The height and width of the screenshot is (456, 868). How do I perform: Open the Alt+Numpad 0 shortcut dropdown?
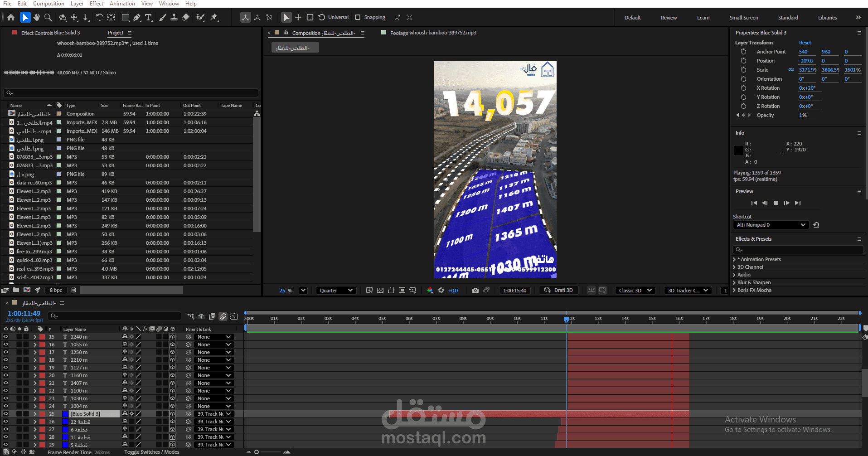[x=771, y=225]
